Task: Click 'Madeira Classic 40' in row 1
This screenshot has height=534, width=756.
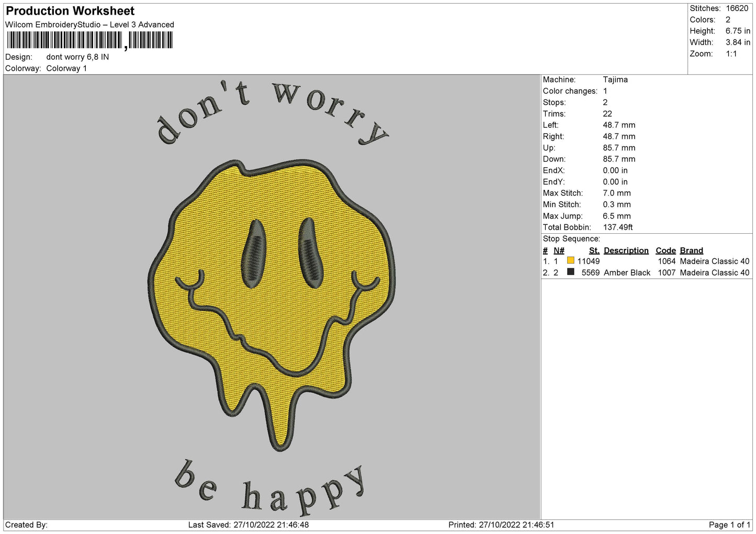Action: pyautogui.click(x=715, y=262)
